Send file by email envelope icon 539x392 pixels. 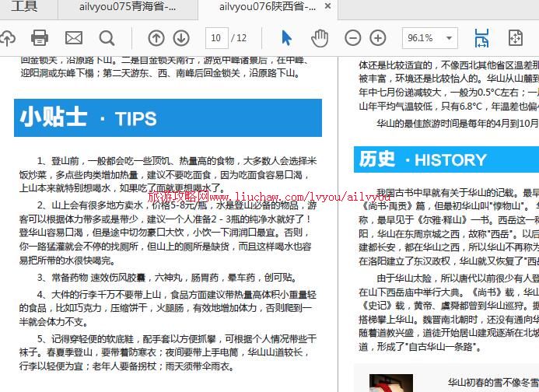pyautogui.click(x=73, y=38)
